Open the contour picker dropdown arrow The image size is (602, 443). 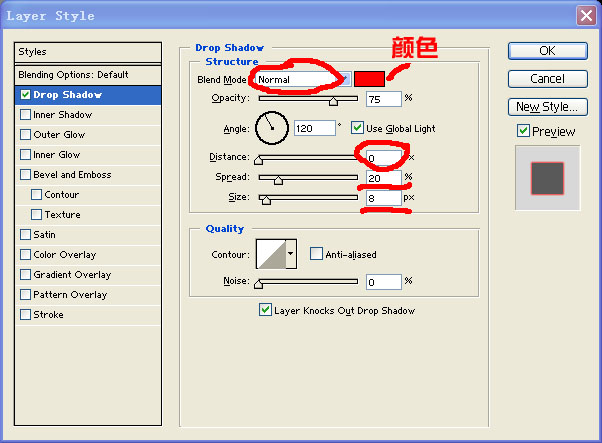pos(291,253)
